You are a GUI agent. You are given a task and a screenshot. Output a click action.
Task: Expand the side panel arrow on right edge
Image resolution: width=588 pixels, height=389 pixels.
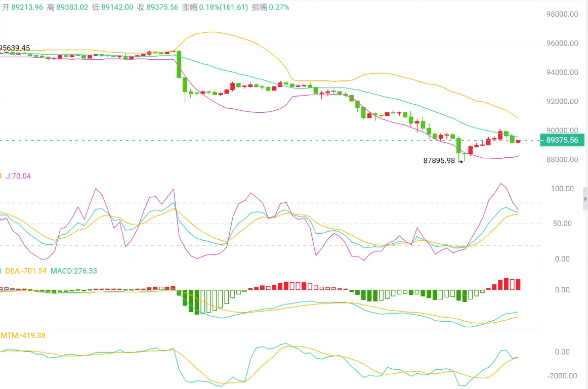pyautogui.click(x=585, y=199)
